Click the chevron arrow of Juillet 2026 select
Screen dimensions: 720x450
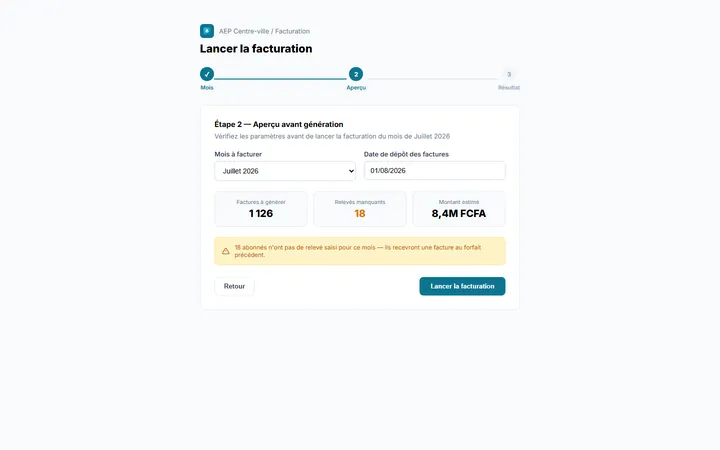(351, 171)
